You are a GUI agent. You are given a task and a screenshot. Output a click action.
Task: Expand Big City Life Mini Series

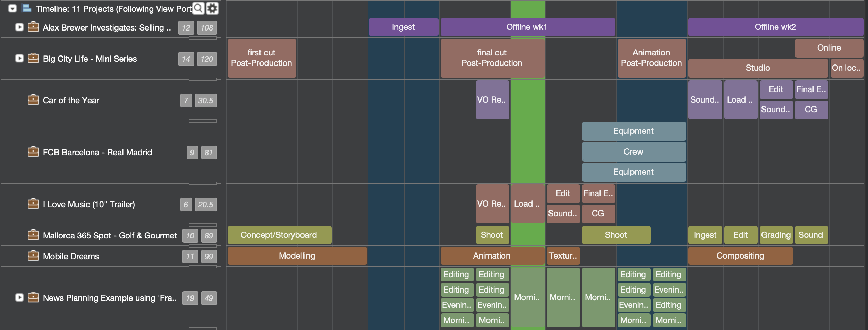19,58
